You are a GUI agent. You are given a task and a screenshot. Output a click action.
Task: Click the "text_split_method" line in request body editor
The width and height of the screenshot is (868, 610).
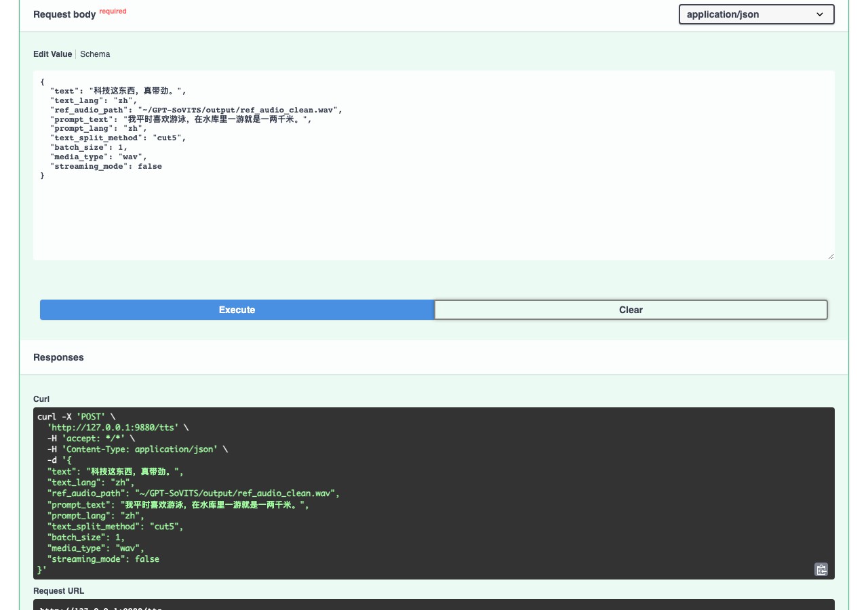pyautogui.click(x=117, y=138)
